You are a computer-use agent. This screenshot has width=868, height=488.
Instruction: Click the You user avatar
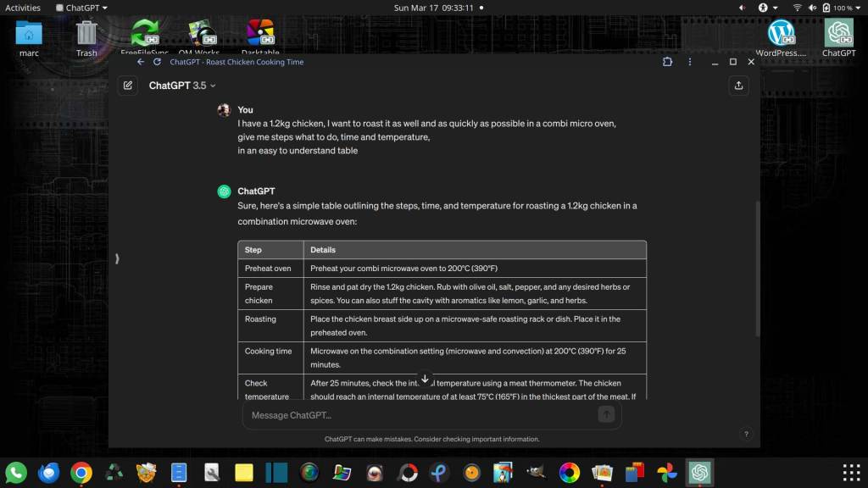coord(224,110)
